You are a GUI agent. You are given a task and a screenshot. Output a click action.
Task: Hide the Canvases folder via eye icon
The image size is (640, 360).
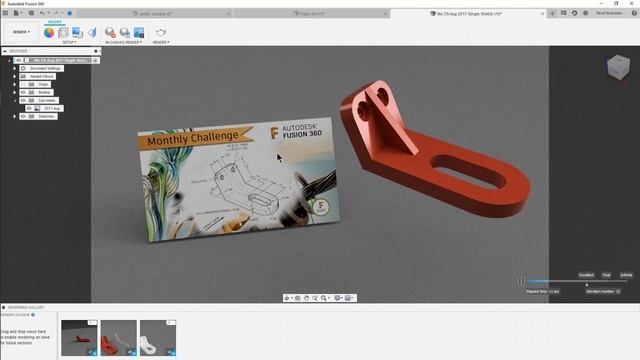(x=23, y=100)
